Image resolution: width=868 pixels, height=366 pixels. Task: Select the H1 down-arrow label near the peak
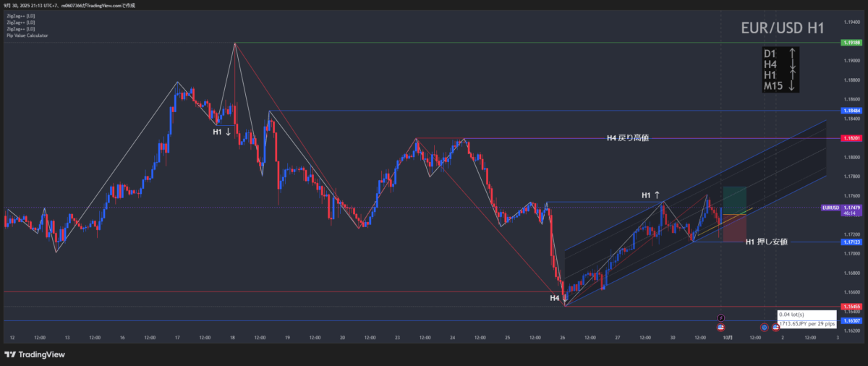(x=221, y=132)
